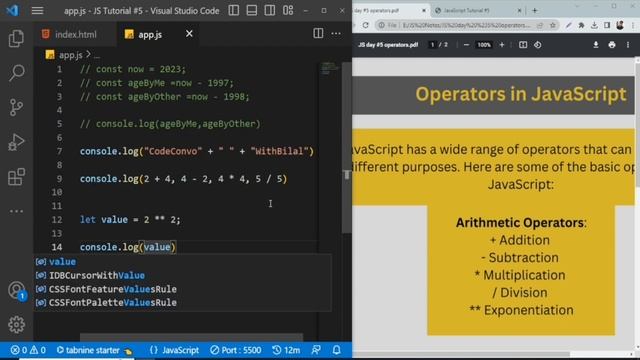Open the VS Code hamburger menu
The image size is (640, 360).
[x=37, y=11]
